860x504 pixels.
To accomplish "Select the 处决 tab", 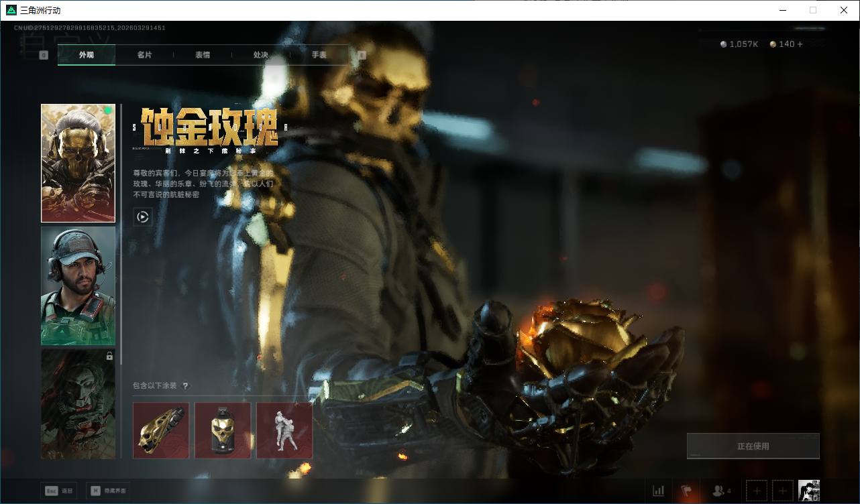I will [261, 55].
